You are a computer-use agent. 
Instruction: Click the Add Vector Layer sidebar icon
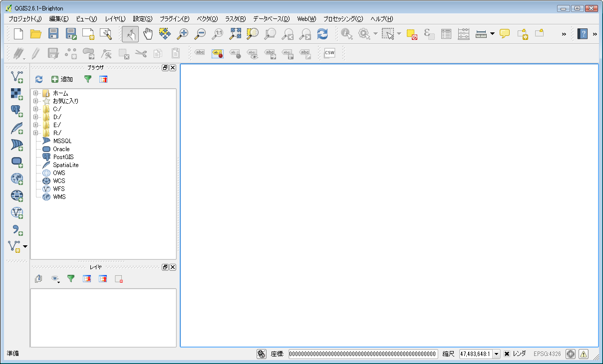(x=17, y=77)
